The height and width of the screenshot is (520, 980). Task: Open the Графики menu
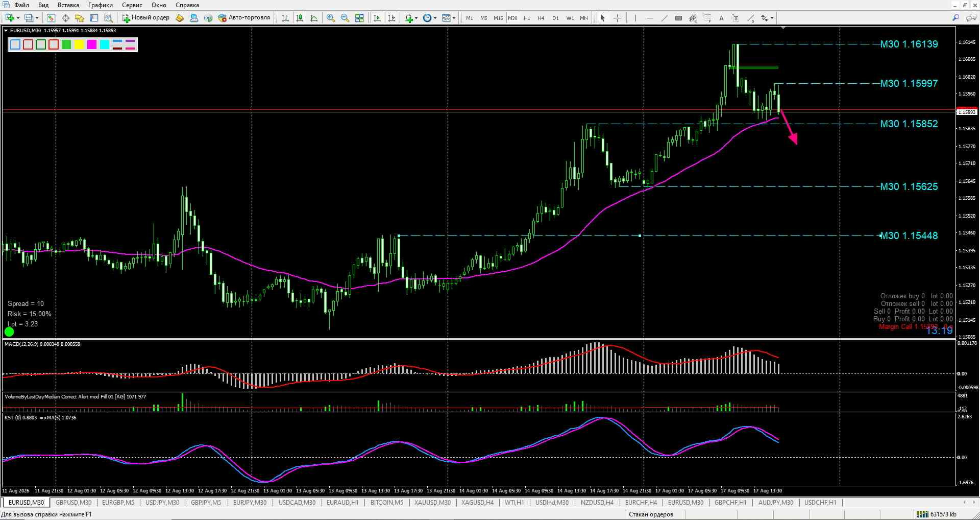[101, 5]
